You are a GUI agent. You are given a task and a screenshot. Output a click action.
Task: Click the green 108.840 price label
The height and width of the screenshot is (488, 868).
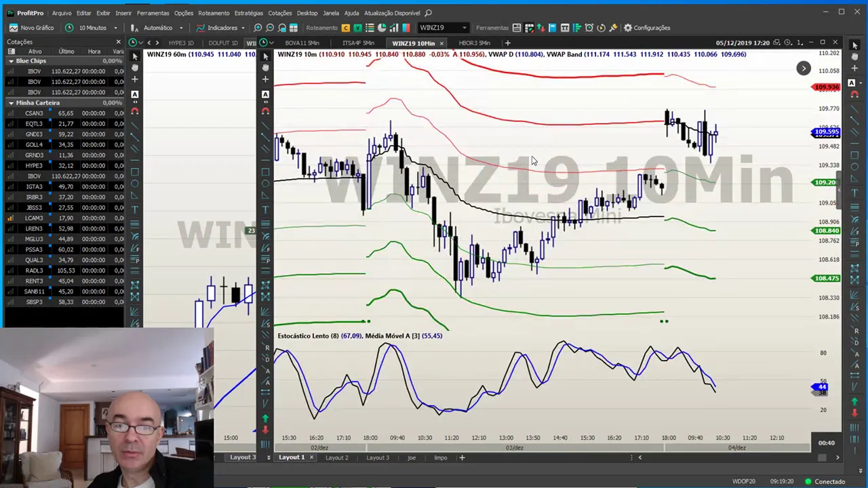click(x=826, y=231)
